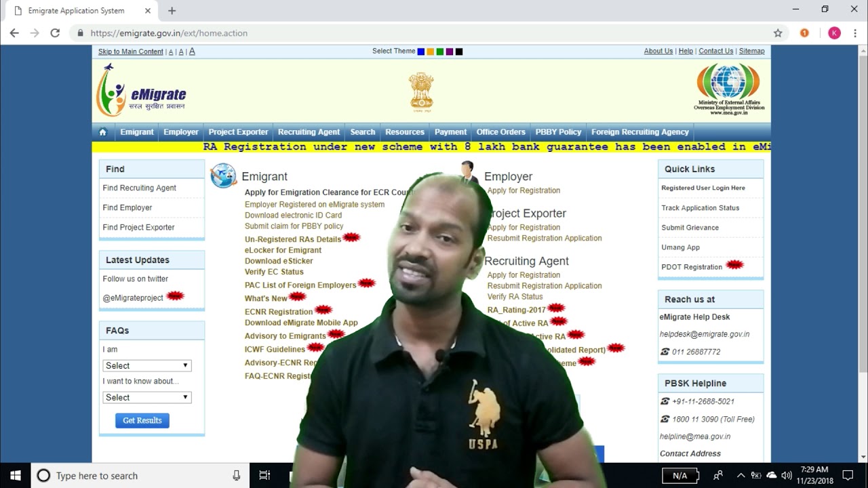Click the Emigrant globe icon
Viewport: 868px width, 488px height.
click(x=223, y=176)
